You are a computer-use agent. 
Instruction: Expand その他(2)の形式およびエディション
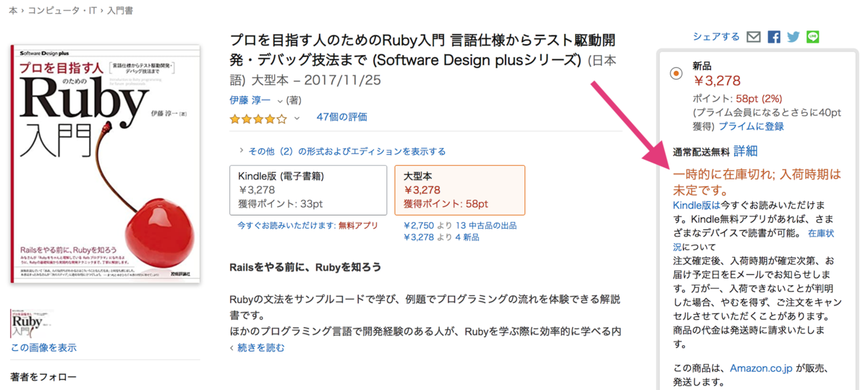coord(342,151)
